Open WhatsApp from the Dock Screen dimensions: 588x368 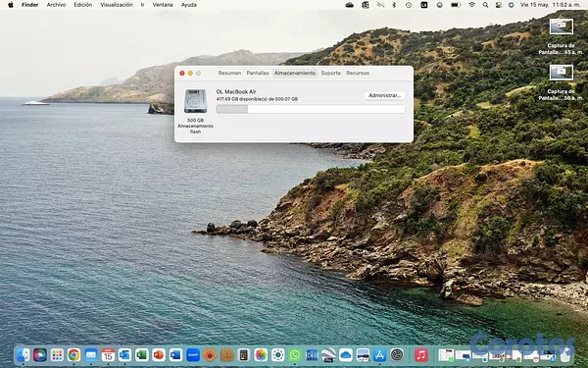tap(295, 354)
